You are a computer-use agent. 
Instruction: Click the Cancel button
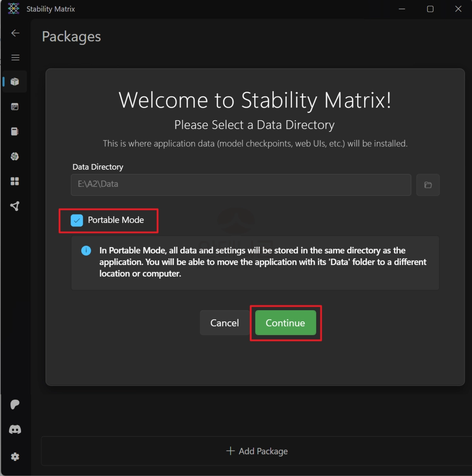[224, 323]
